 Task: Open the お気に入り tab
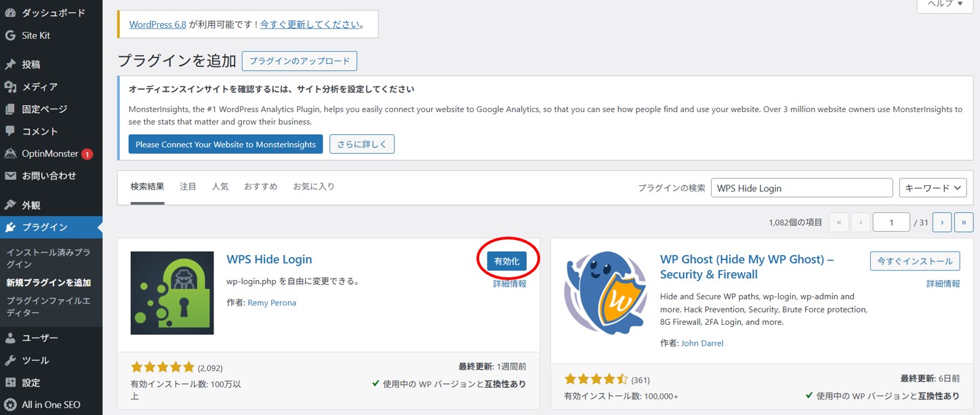(x=314, y=186)
